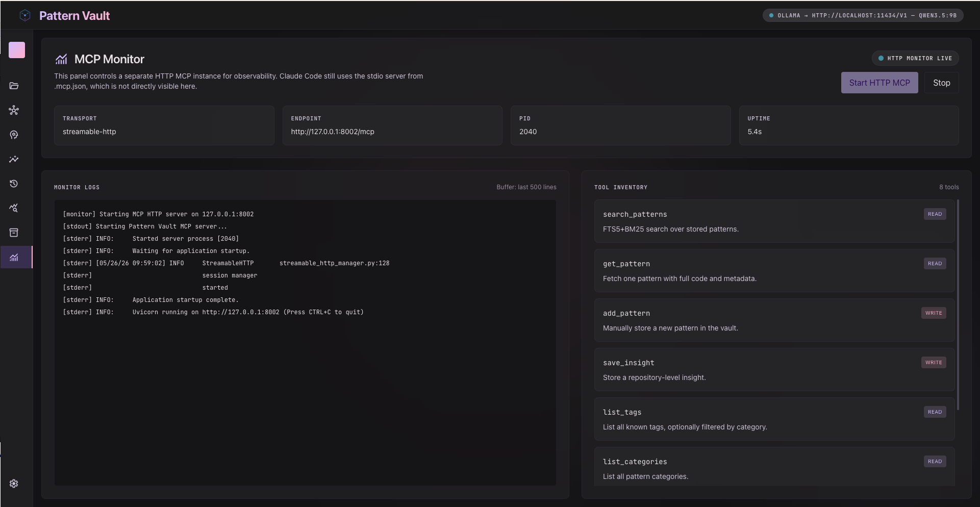Open the history clock icon in sidebar

coord(14,184)
